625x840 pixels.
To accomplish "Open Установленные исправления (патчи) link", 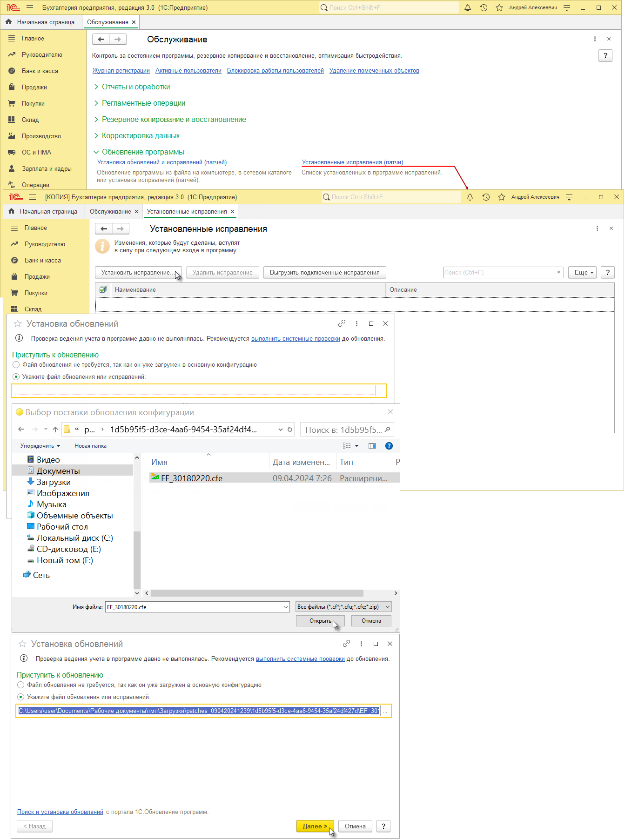I will point(352,162).
